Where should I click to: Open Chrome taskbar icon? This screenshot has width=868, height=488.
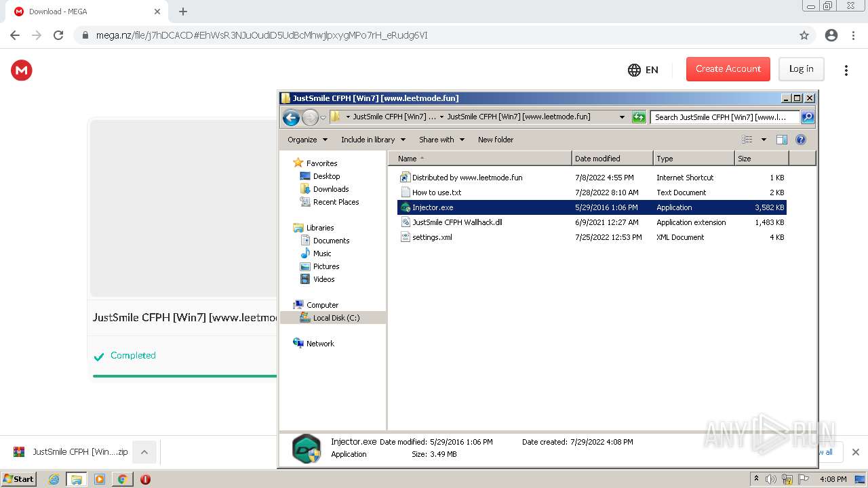tap(122, 479)
